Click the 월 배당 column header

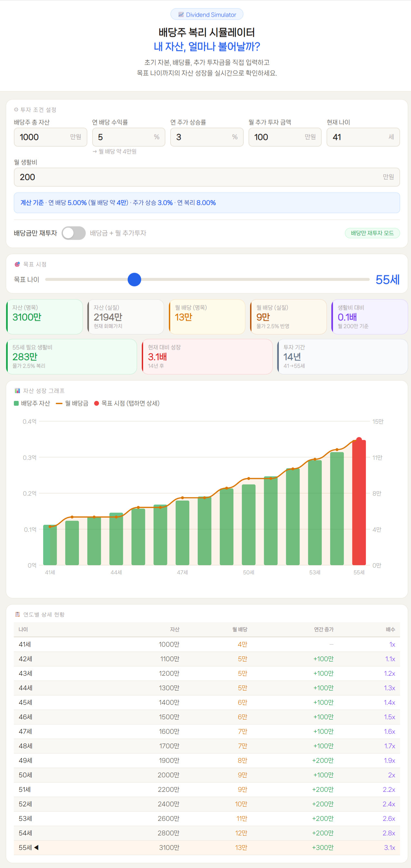[x=240, y=629]
